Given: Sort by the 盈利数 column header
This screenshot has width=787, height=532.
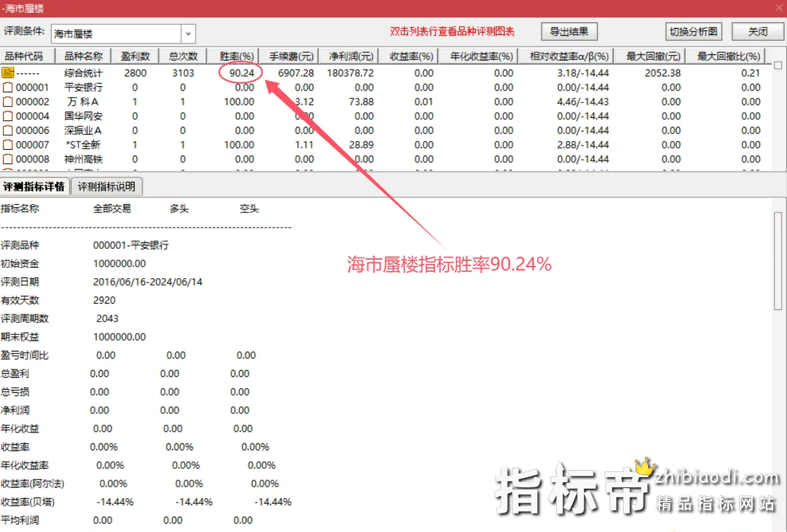Looking at the screenshot, I should coord(135,56).
